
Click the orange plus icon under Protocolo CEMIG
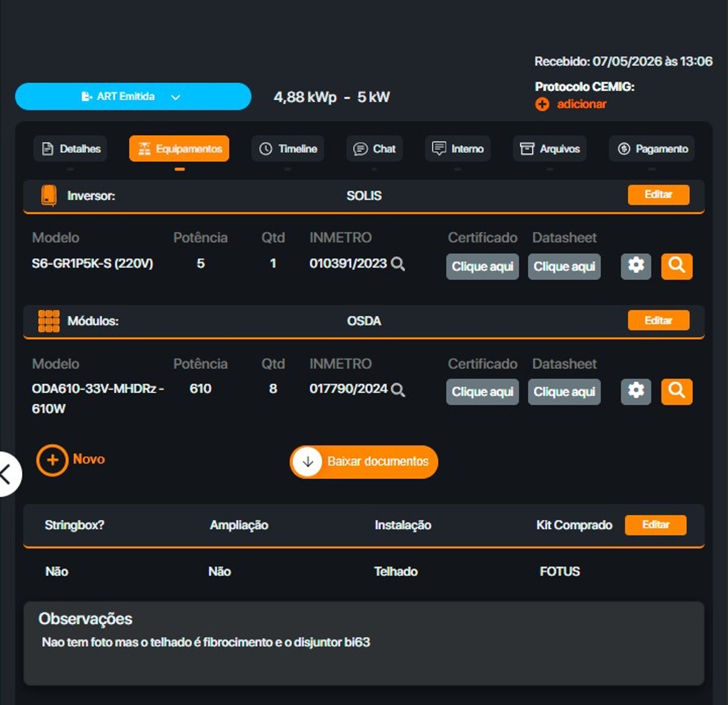pos(542,104)
